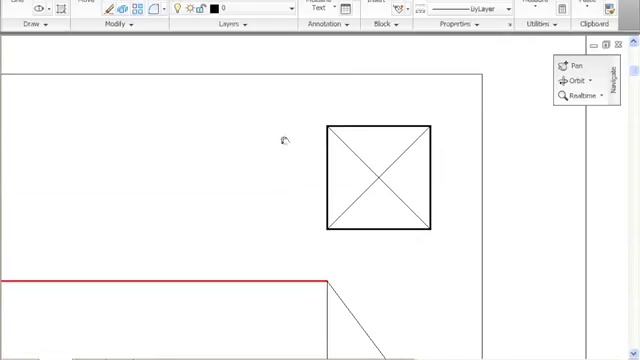Toggle layer freeze/thaw sun icon

click(x=190, y=9)
